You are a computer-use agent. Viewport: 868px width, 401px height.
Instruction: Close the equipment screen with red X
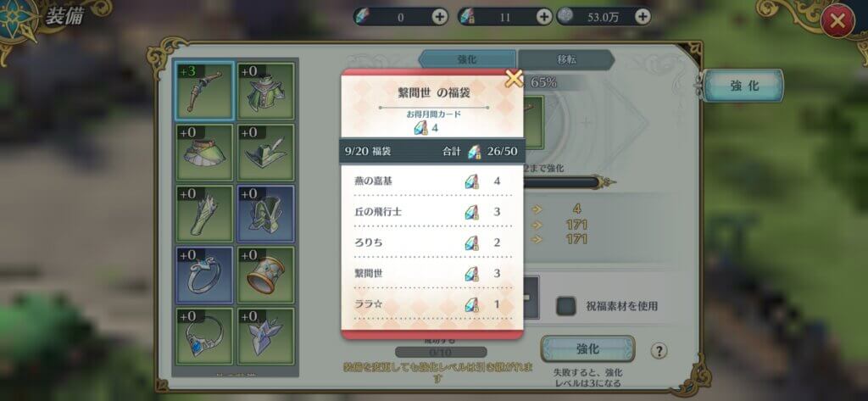point(837,21)
